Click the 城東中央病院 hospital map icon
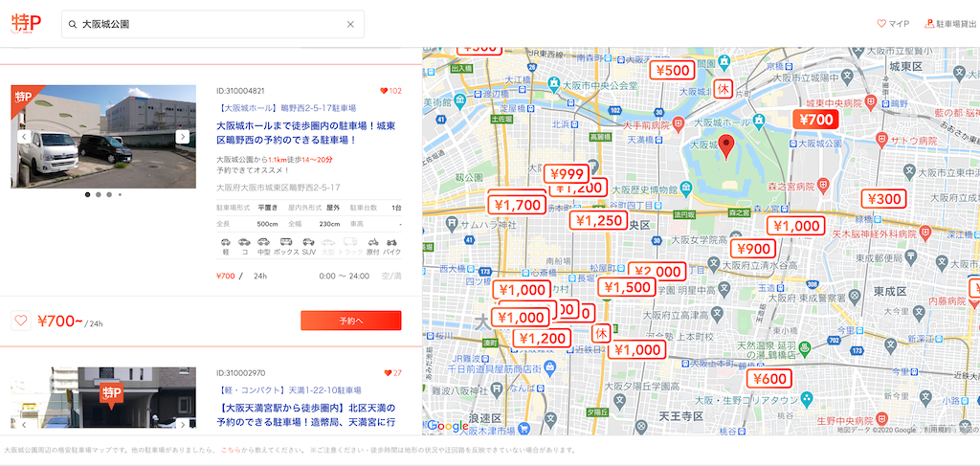This screenshot has height=466, width=980. pyautogui.click(x=873, y=103)
